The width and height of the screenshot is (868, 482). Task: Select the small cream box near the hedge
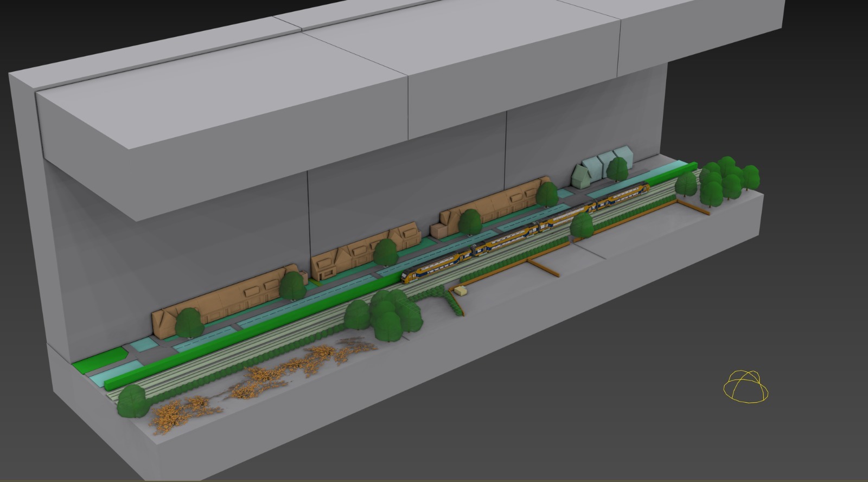pyautogui.click(x=462, y=291)
